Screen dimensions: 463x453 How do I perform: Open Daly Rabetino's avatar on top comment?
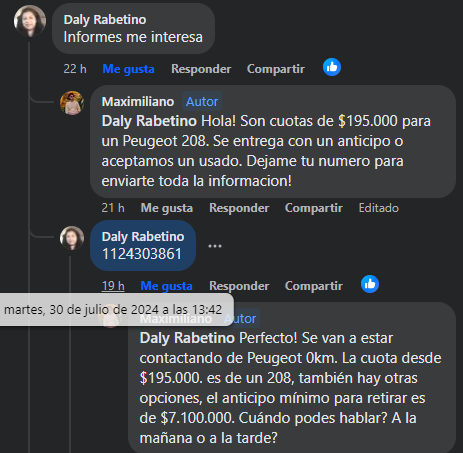point(30,21)
